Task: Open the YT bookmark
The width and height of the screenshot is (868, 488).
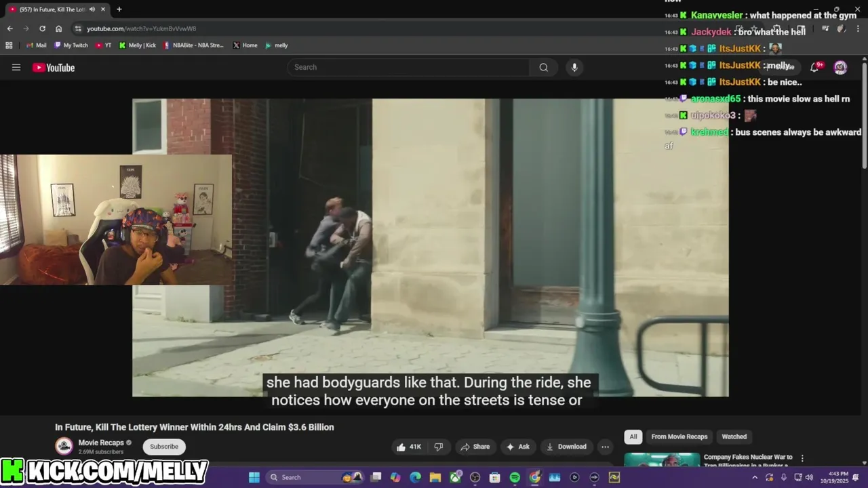Action: coord(104,45)
